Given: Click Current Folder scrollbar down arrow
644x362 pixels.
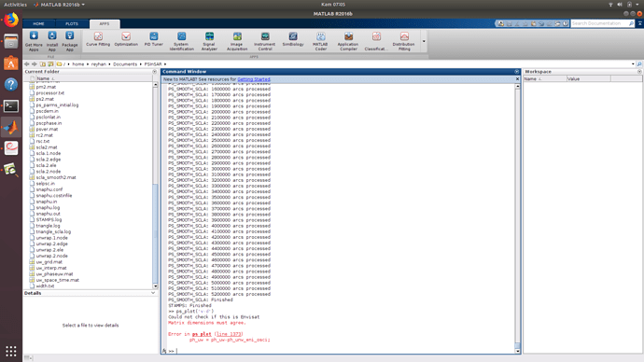Looking at the screenshot, I should (x=155, y=286).
